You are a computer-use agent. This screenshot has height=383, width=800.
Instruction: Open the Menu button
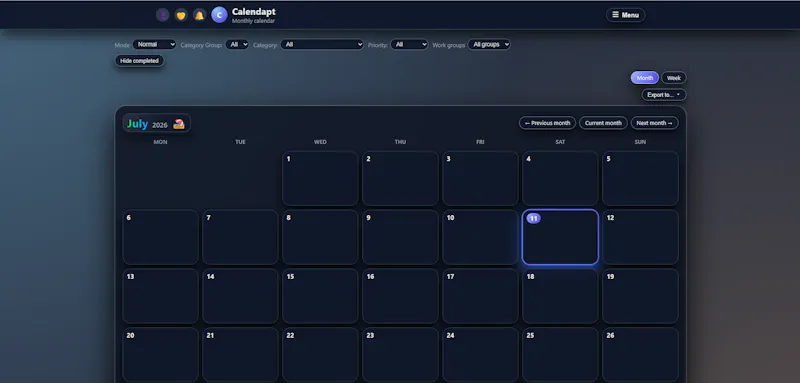626,15
